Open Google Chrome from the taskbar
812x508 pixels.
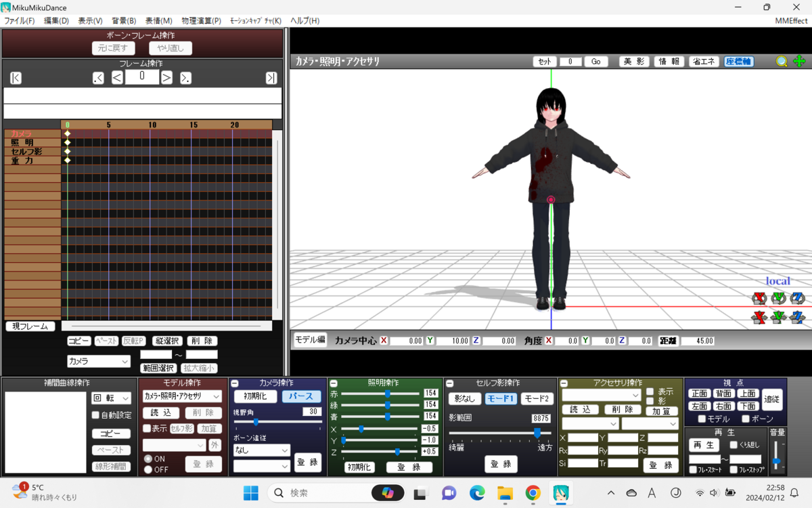[533, 492]
